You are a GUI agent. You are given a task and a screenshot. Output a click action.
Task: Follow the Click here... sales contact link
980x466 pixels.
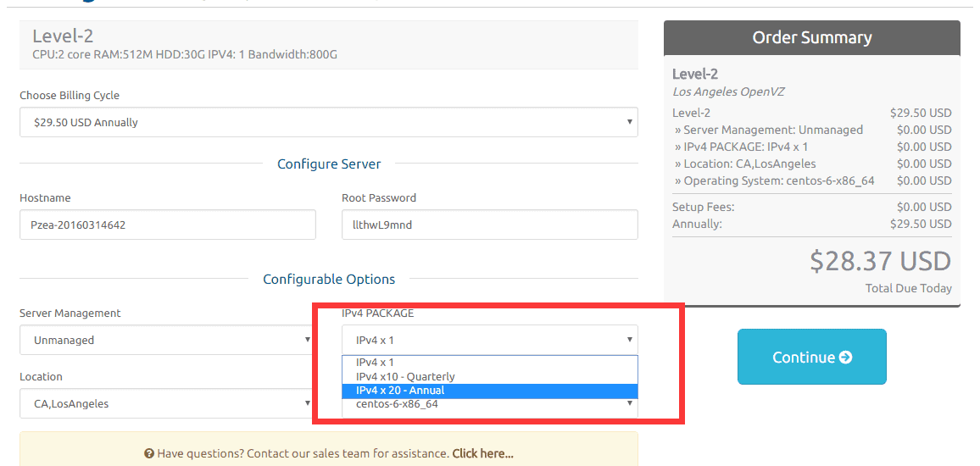point(482,453)
